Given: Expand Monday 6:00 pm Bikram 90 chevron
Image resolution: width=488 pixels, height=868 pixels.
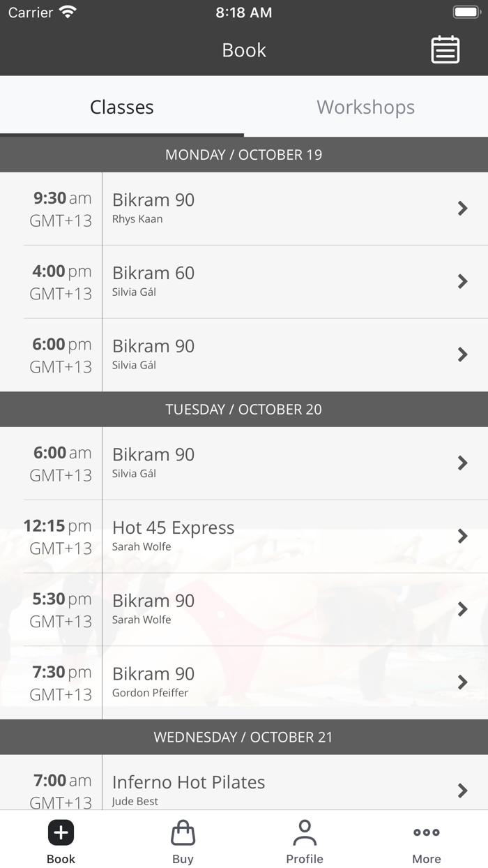Looking at the screenshot, I should [x=462, y=354].
